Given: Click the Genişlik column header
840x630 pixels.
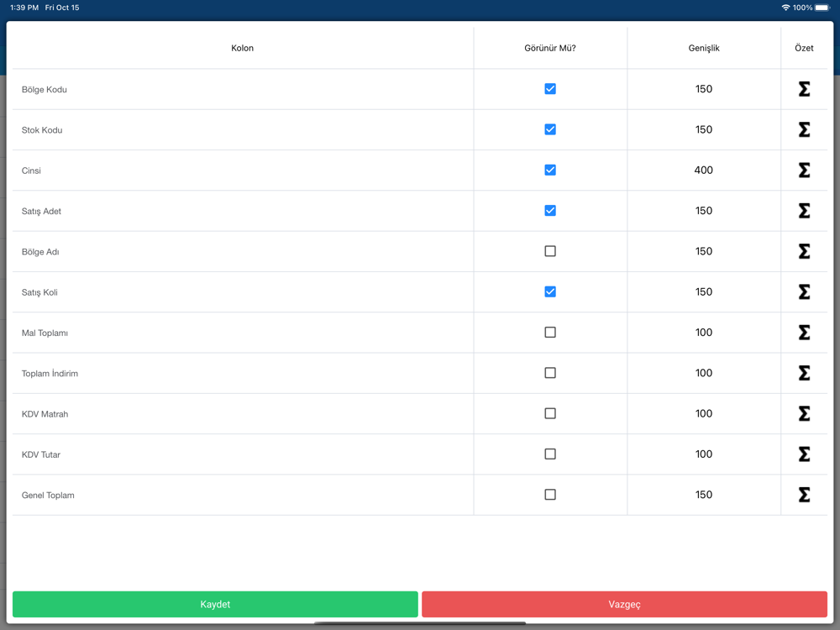Looking at the screenshot, I should point(704,48).
